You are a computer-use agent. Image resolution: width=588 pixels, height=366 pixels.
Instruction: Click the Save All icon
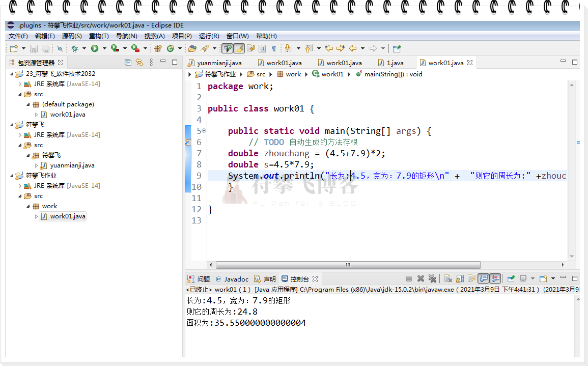click(45, 48)
